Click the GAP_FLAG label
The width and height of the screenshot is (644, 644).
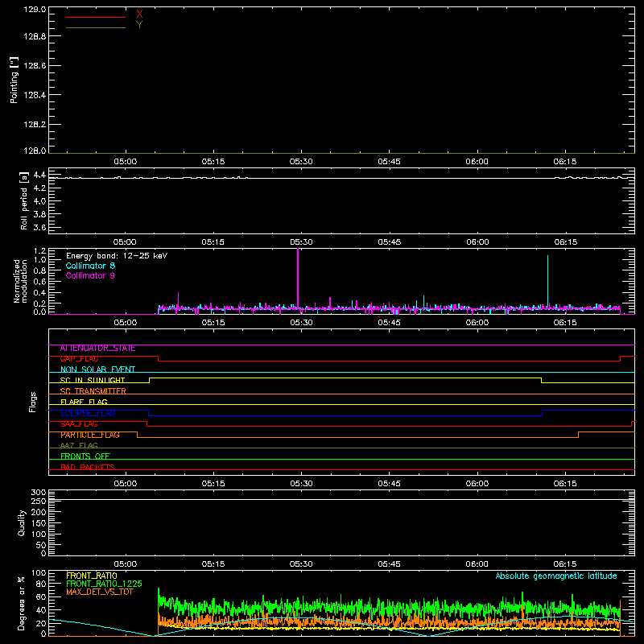point(79,359)
